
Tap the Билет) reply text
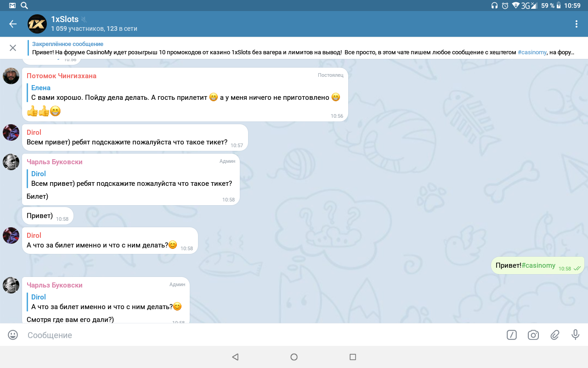(x=37, y=196)
